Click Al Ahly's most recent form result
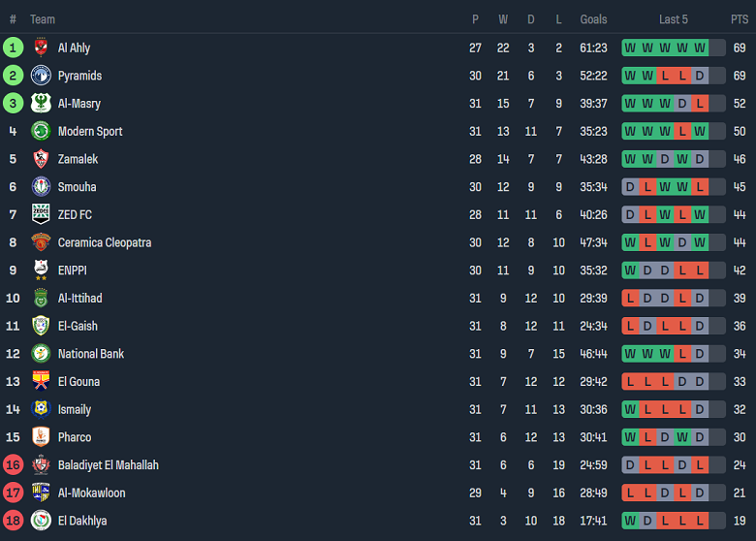Viewport: 756px width, 541px height. pyautogui.click(x=700, y=48)
